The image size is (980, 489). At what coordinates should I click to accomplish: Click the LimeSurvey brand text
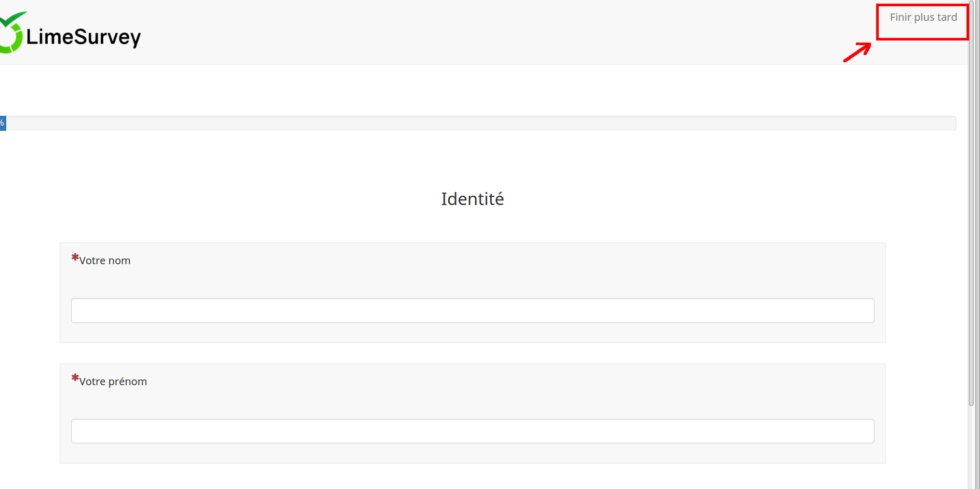click(84, 37)
